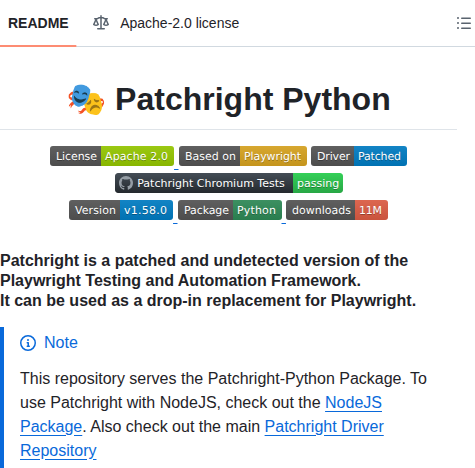The image size is (475, 468).
Task: Open the Patchright Chromium Tests passing badge
Action: (229, 183)
